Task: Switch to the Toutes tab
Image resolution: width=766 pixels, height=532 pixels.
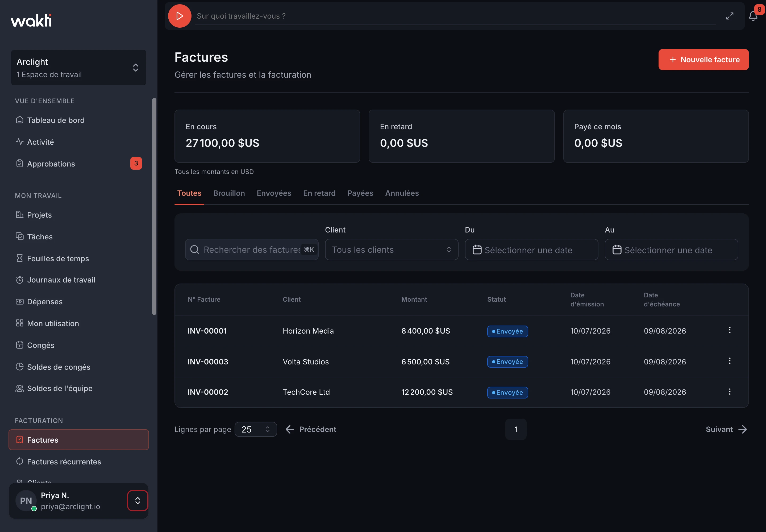Action: (189, 193)
